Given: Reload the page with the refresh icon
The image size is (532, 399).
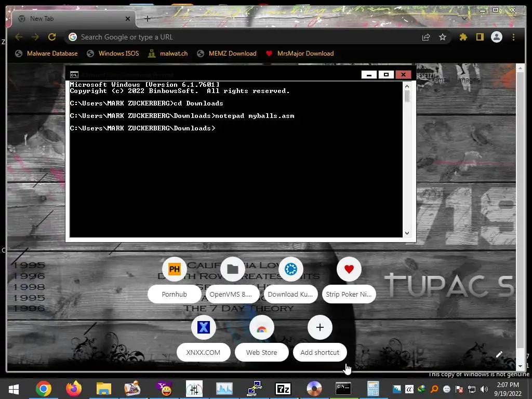Looking at the screenshot, I should 52,37.
